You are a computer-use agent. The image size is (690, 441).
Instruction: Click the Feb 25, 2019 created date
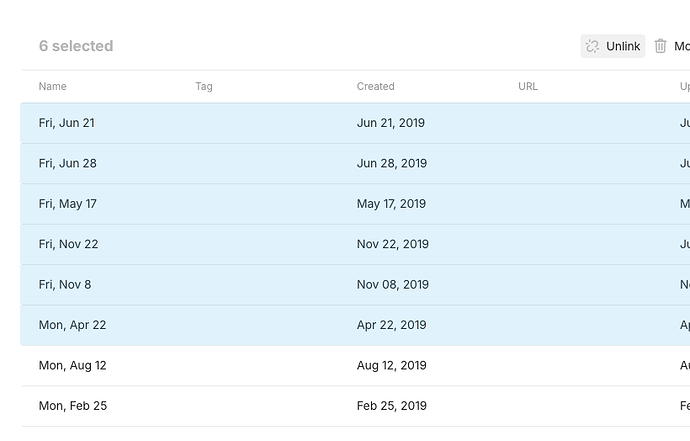coord(392,406)
